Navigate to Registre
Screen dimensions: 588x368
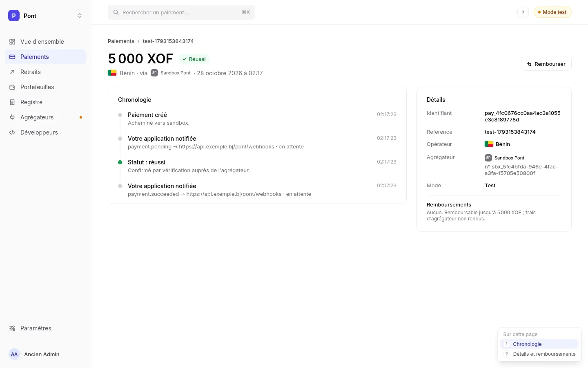tap(45, 102)
